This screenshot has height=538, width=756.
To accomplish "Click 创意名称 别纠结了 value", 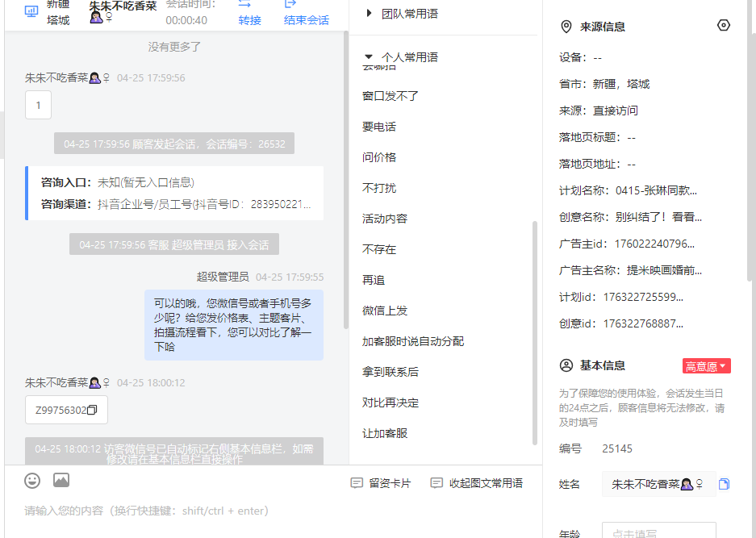I will [x=658, y=217].
